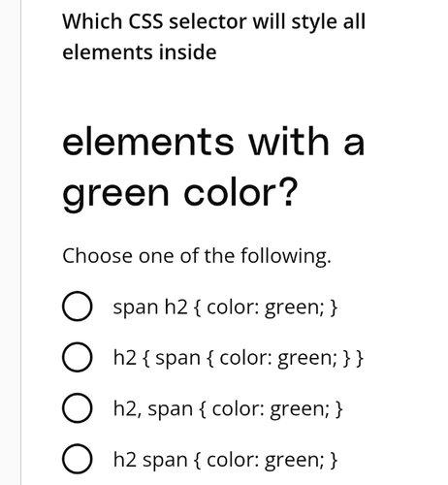Select the 'span h2 { color: green; }' radio button
Image resolution: width=448 pixels, height=485 pixels.
(x=77, y=307)
